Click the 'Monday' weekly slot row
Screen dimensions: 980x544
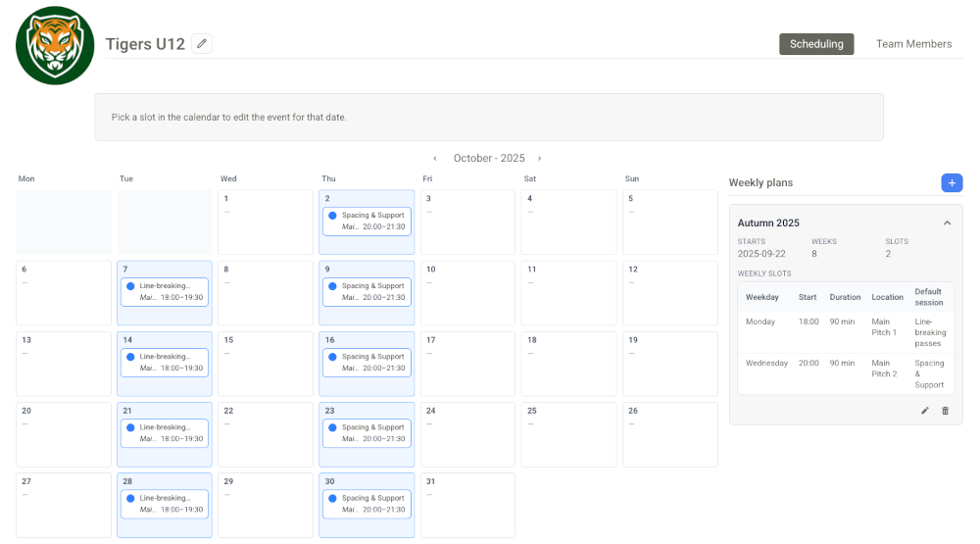coord(846,332)
